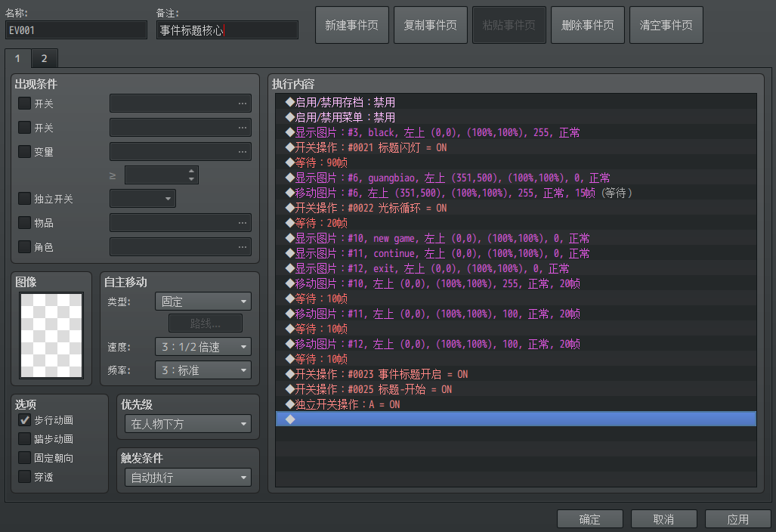
Task: Enable the 物品 condition checkbox
Action: [24, 223]
